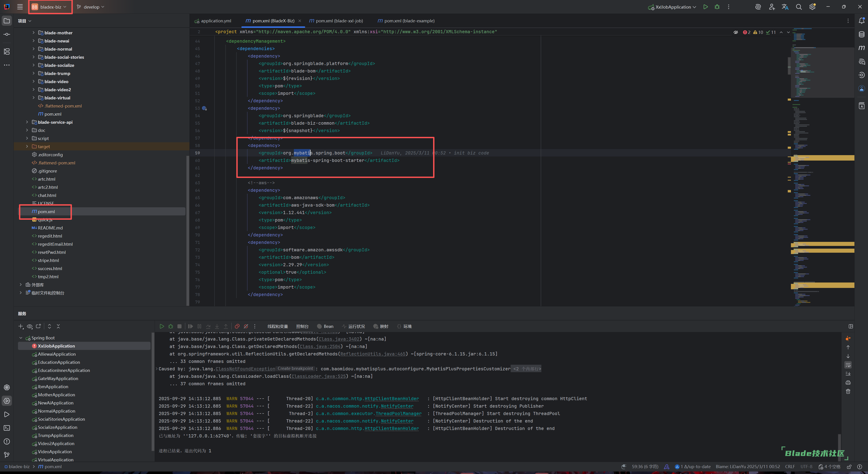Image resolution: width=868 pixels, height=474 pixels.
Task: Expand the target folder
Action: click(x=27, y=146)
